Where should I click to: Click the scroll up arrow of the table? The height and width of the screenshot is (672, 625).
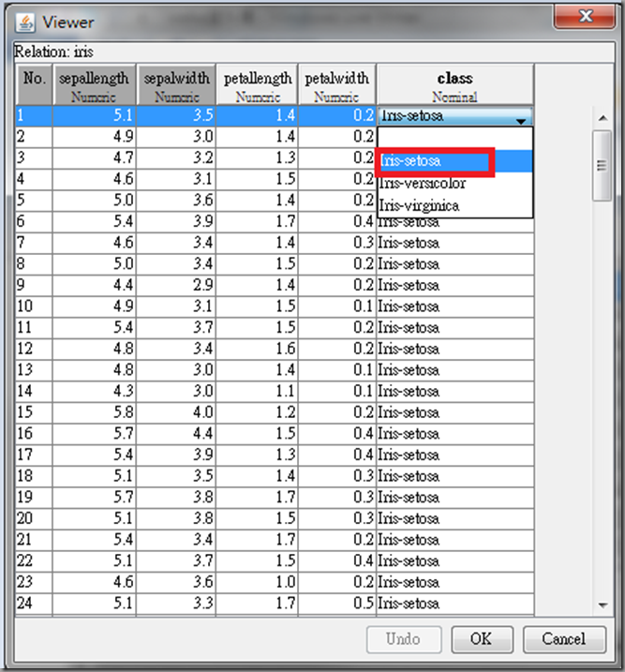(603, 118)
